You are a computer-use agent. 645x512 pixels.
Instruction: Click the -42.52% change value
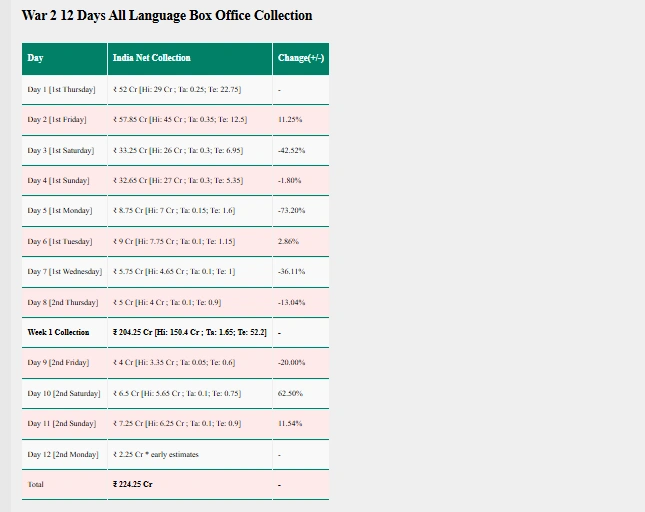(291, 150)
